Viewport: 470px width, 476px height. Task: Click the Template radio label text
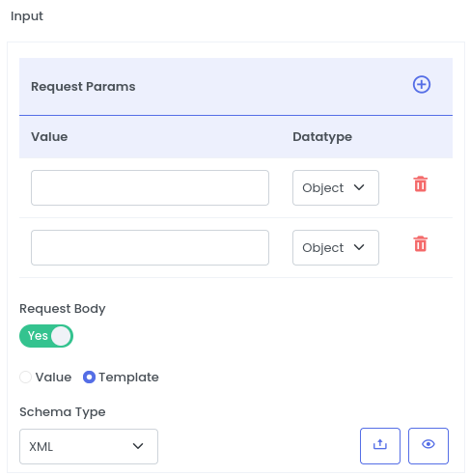(128, 378)
